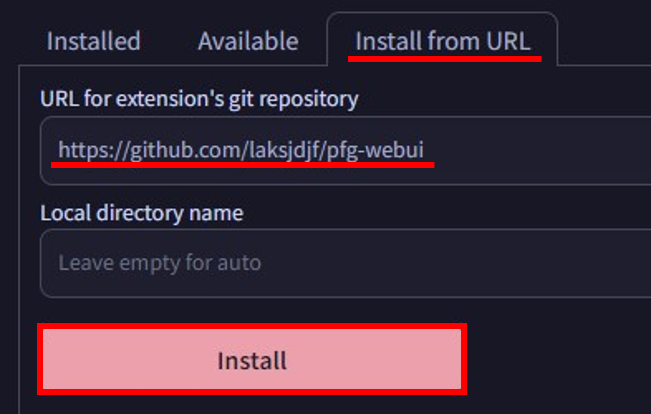Click the 'URL for extension's git repository' label
This screenshot has height=414, width=651.
coord(199,98)
